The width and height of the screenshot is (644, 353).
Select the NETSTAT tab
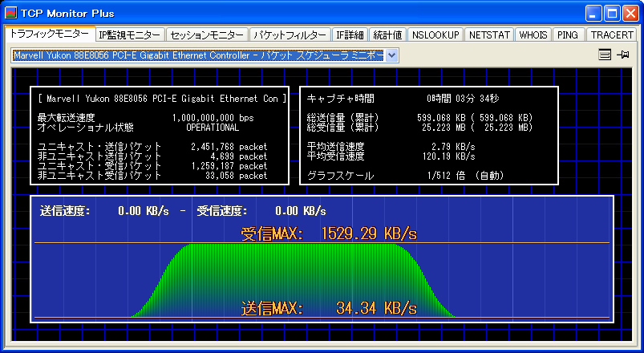coord(488,35)
